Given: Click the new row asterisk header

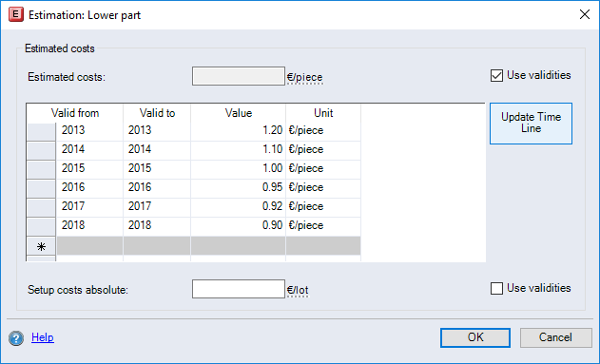Looking at the screenshot, I should tap(41, 246).
